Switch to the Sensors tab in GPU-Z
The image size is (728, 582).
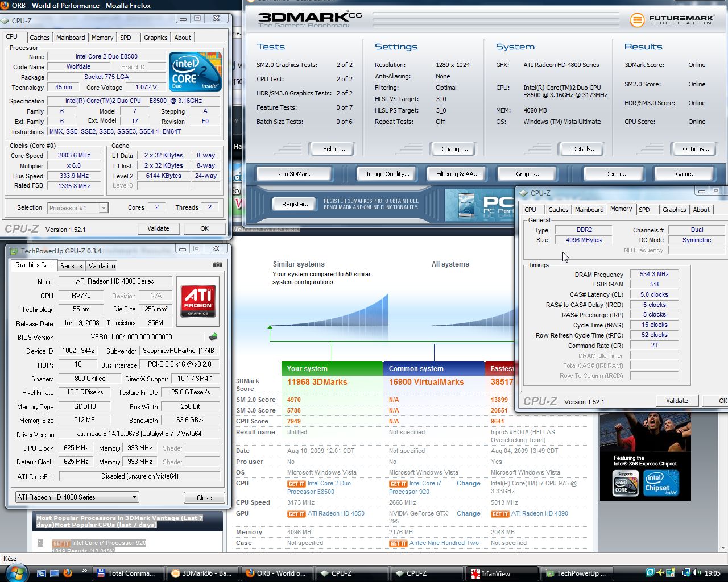71,265
